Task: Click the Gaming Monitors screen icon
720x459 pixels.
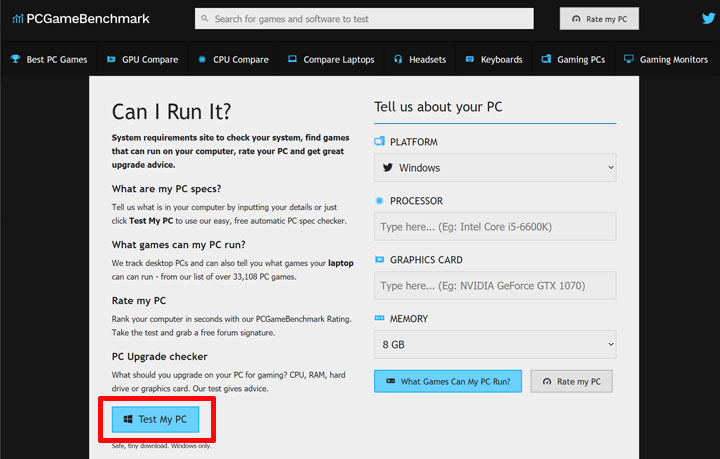Action: [628, 60]
